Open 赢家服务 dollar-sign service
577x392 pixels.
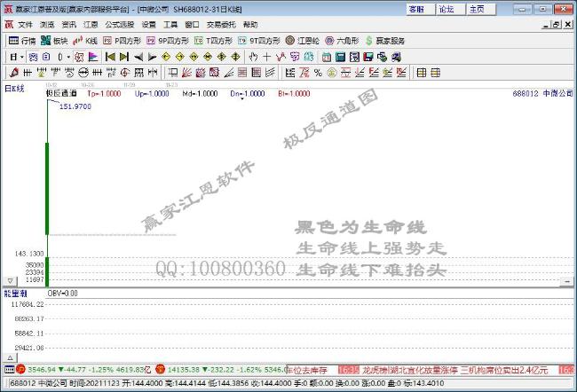tap(385, 41)
